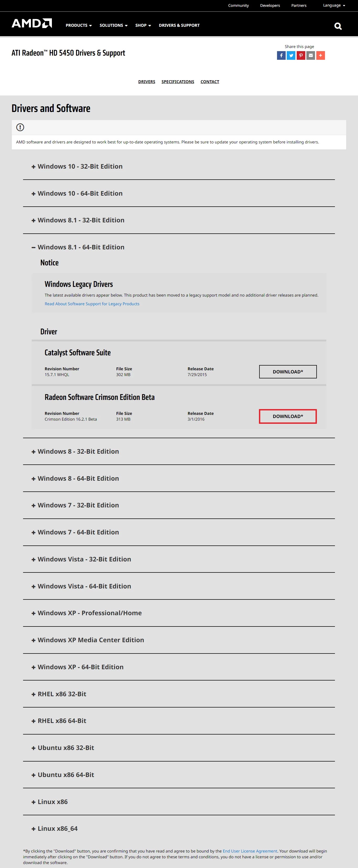Click the 302 MB file size

tap(123, 375)
